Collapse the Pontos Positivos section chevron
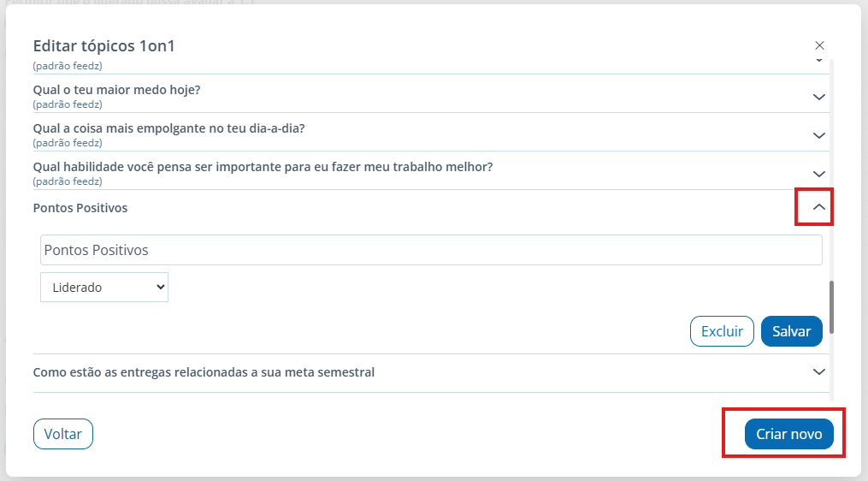The width and height of the screenshot is (868, 481). (x=818, y=207)
